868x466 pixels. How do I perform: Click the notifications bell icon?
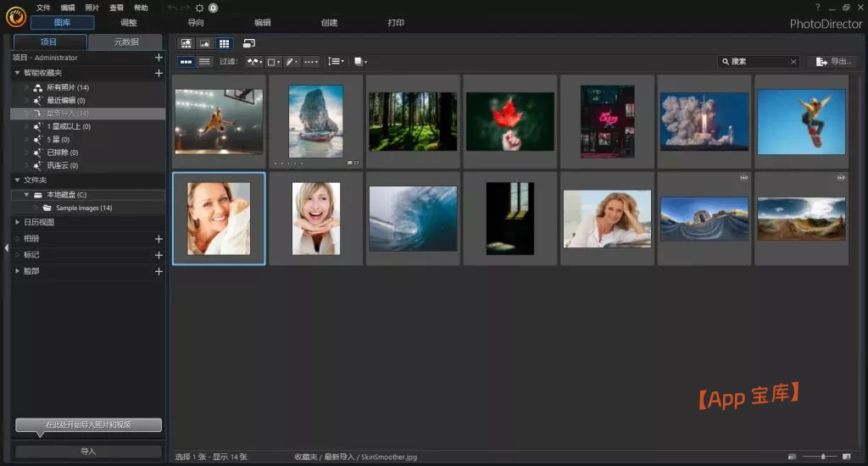(x=213, y=8)
